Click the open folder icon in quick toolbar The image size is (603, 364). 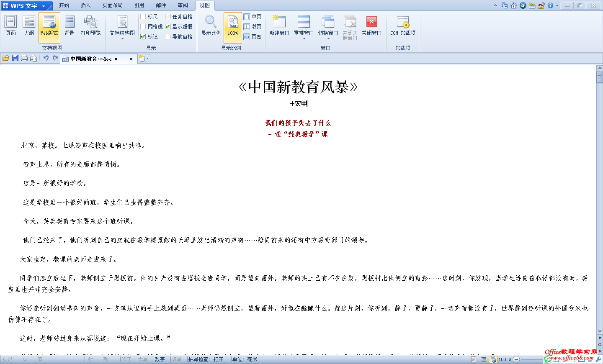(x=6, y=59)
